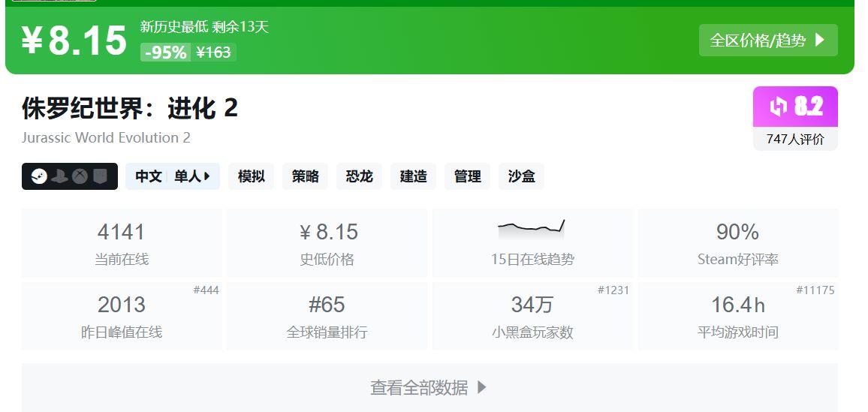Click the 2013 昨日峰值在线 stat card

pyautogui.click(x=121, y=316)
